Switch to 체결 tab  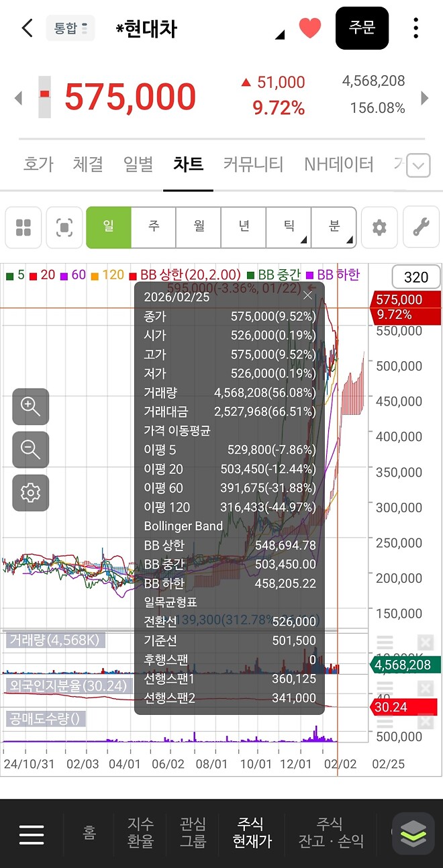[x=88, y=164]
